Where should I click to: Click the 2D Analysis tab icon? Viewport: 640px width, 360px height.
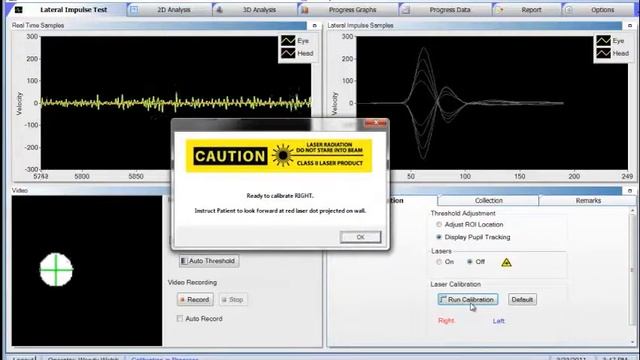[x=134, y=9]
